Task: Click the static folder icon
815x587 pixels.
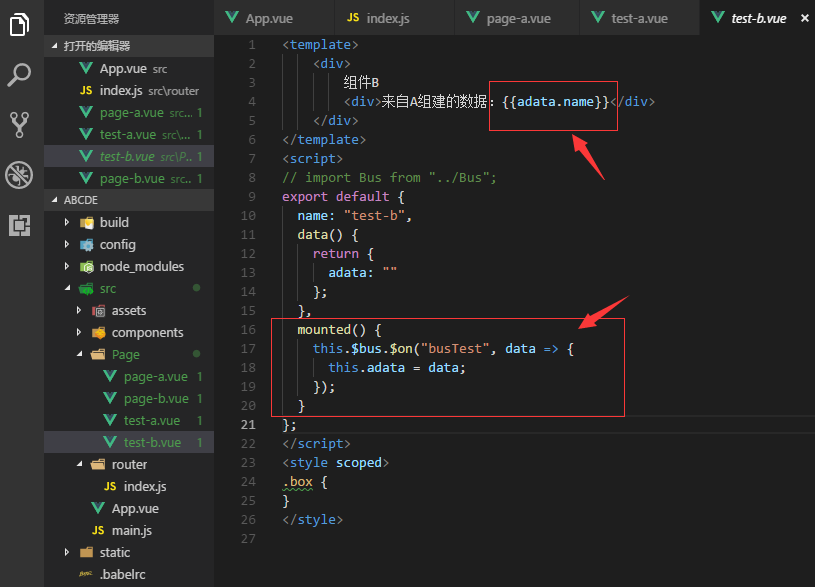Action: click(x=86, y=552)
